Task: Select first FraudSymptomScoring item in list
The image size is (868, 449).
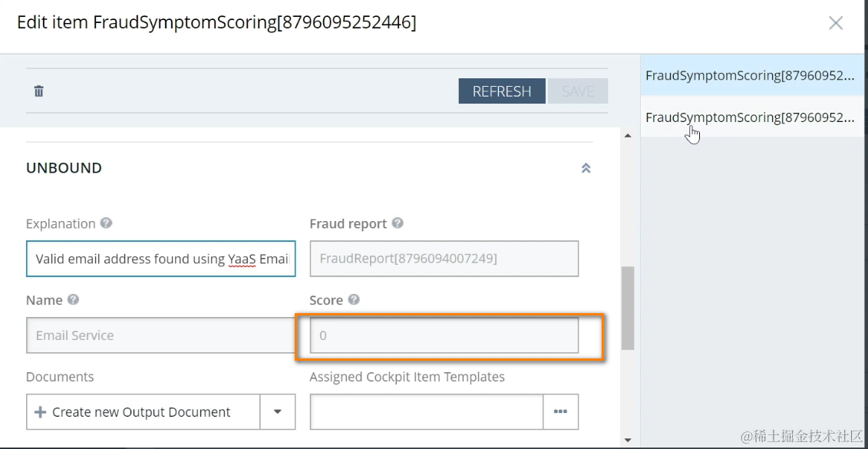Action: [754, 75]
